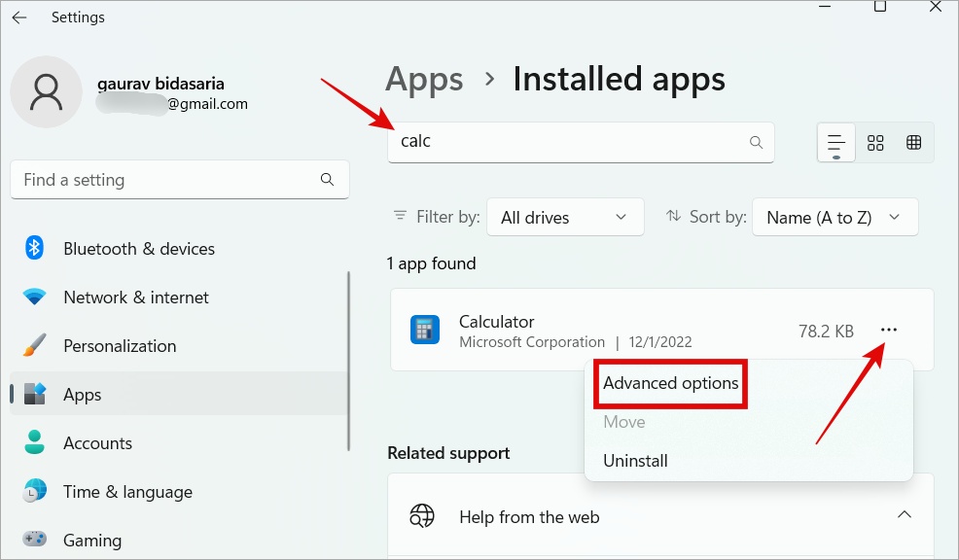This screenshot has width=959, height=560.
Task: Open Bluetooth & devices settings
Action: click(x=138, y=249)
